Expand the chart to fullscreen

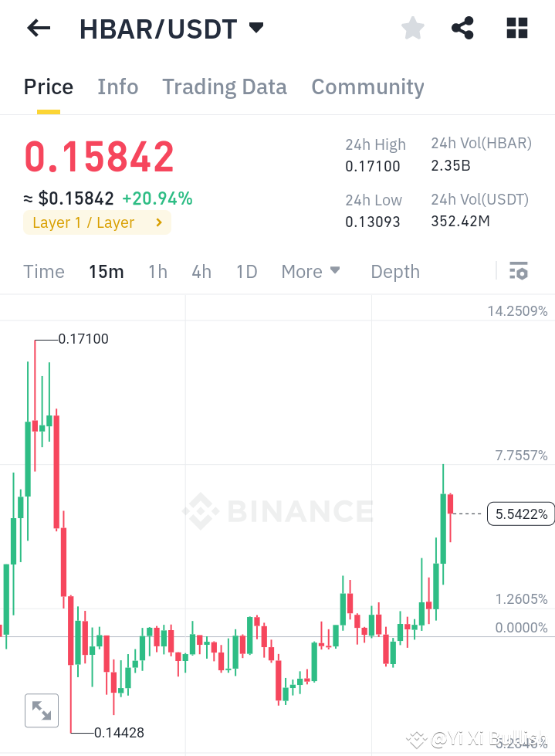(41, 710)
